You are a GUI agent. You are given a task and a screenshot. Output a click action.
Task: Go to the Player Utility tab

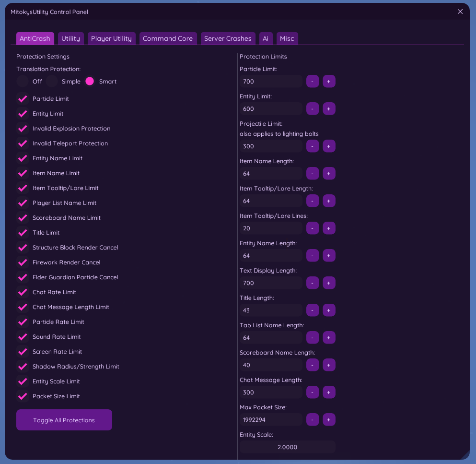pyautogui.click(x=111, y=38)
